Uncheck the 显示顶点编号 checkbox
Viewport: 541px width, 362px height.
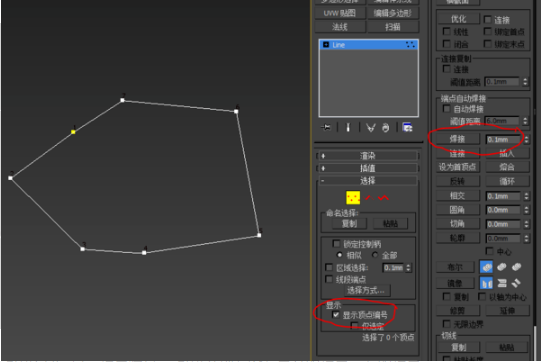336,314
